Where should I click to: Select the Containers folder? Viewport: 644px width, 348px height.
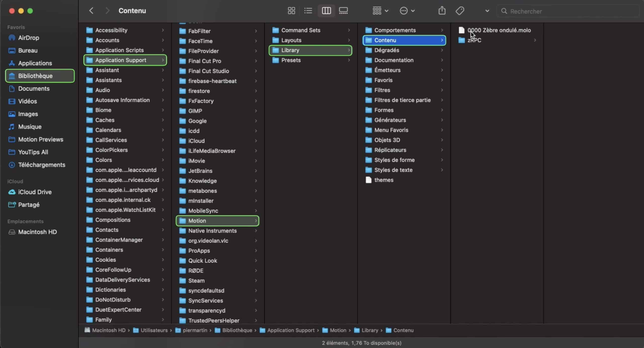125,250
